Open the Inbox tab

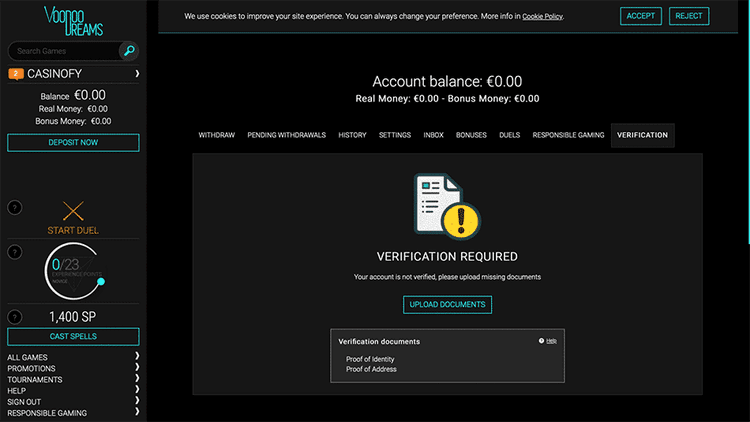tap(433, 135)
